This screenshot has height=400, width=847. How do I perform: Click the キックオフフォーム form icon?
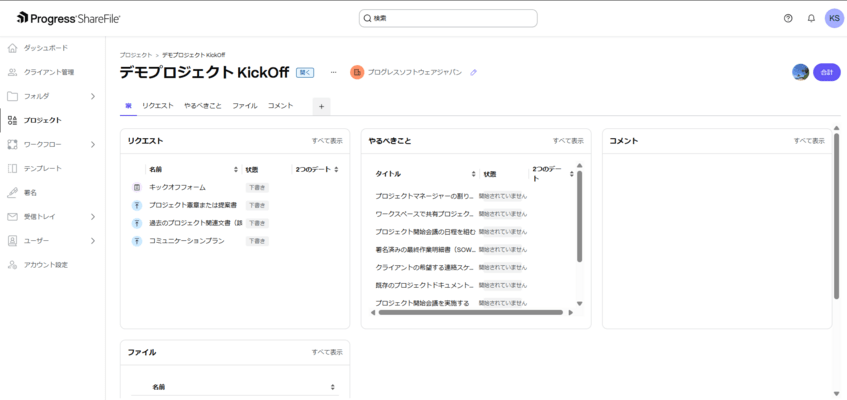[x=137, y=187]
